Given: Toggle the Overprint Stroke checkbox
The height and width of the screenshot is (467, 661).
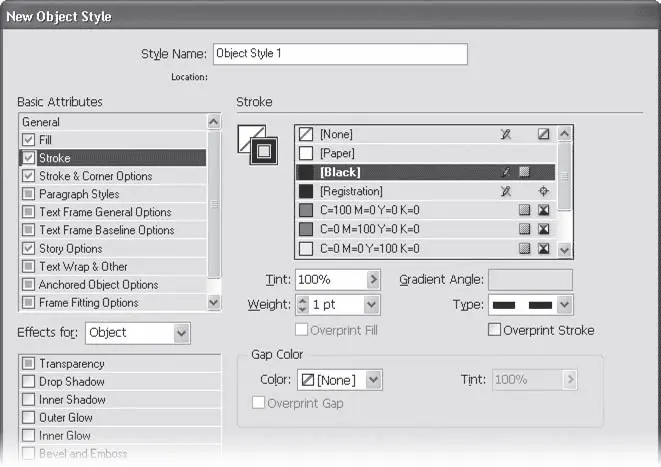Looking at the screenshot, I should [x=494, y=330].
